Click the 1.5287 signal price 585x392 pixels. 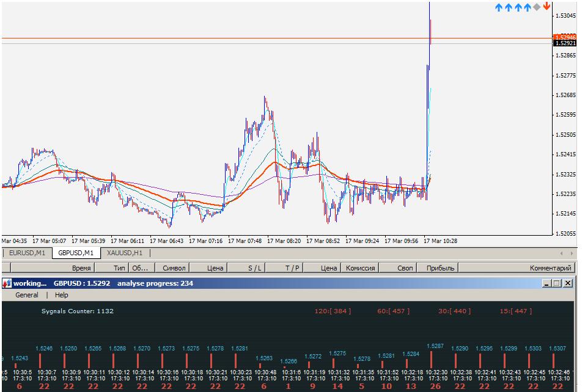(435, 346)
